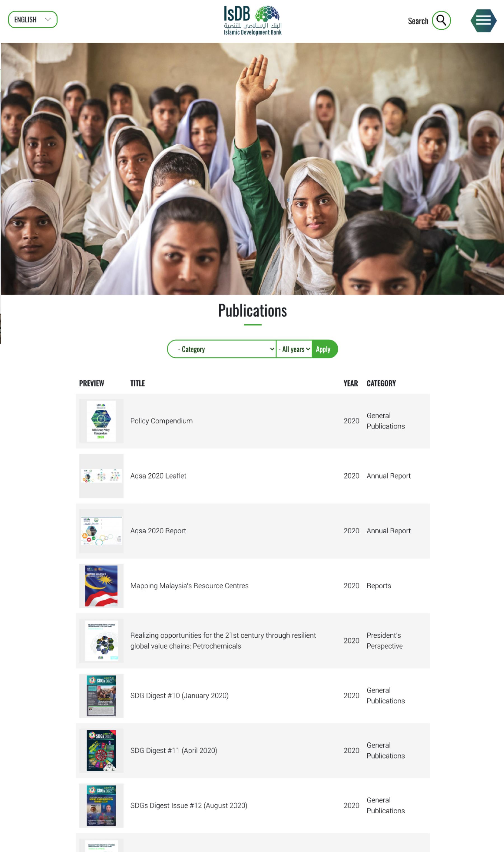The image size is (504, 852).
Task: Click the YEAR column header
Action: pos(351,383)
